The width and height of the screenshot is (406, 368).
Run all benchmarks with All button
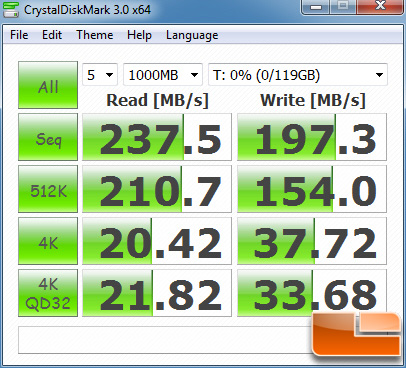click(x=48, y=85)
